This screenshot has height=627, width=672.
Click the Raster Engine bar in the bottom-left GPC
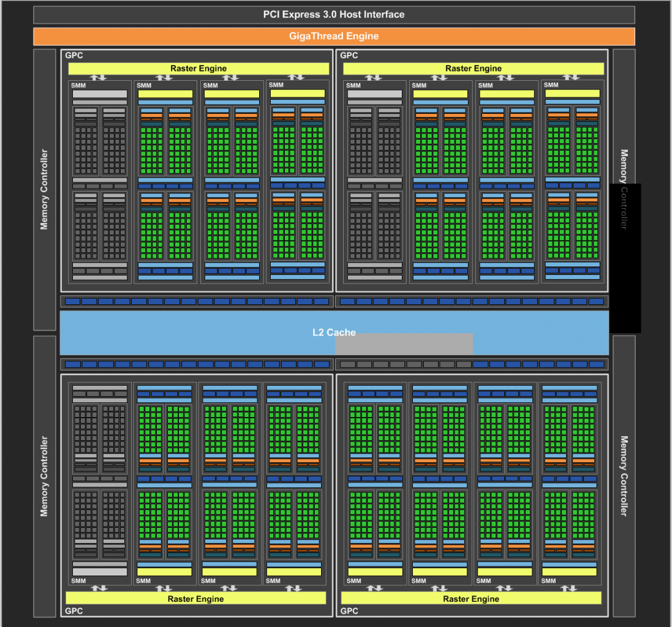(x=195, y=599)
